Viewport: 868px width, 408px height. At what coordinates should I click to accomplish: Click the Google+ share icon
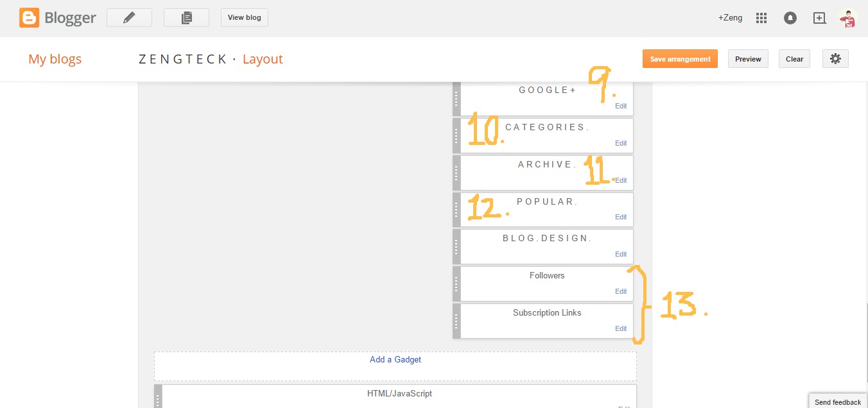pyautogui.click(x=819, y=18)
